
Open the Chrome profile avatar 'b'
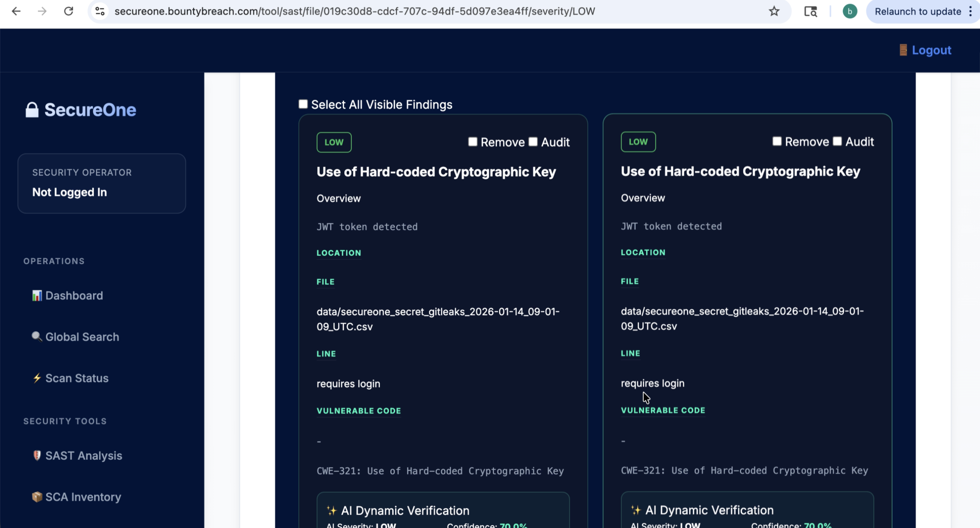click(x=849, y=11)
